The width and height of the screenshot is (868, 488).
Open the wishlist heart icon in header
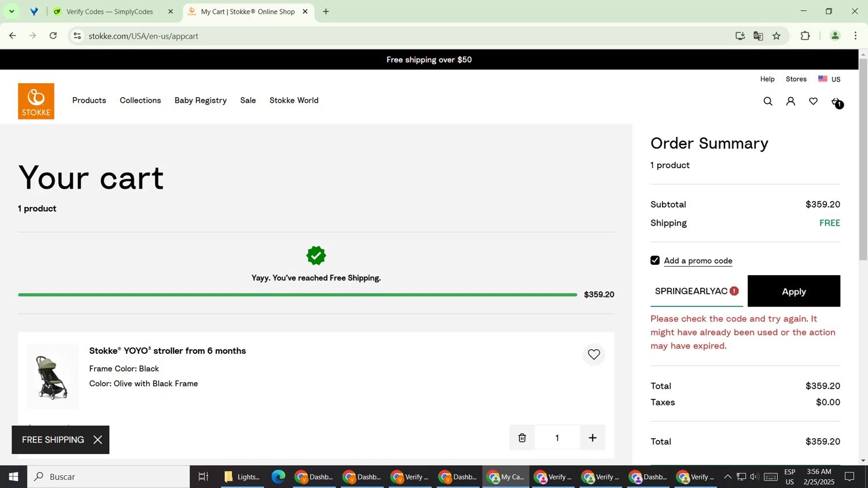(814, 102)
